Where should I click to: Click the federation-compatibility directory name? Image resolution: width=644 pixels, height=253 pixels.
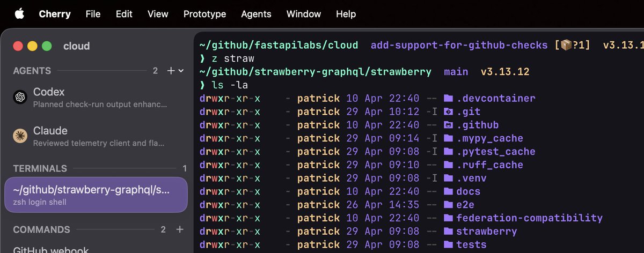pos(530,218)
